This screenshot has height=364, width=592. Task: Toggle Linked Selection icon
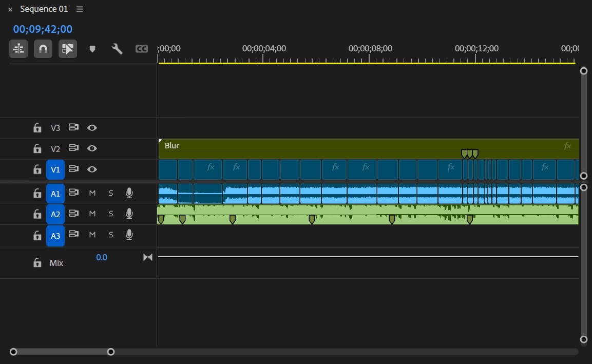[x=68, y=49]
